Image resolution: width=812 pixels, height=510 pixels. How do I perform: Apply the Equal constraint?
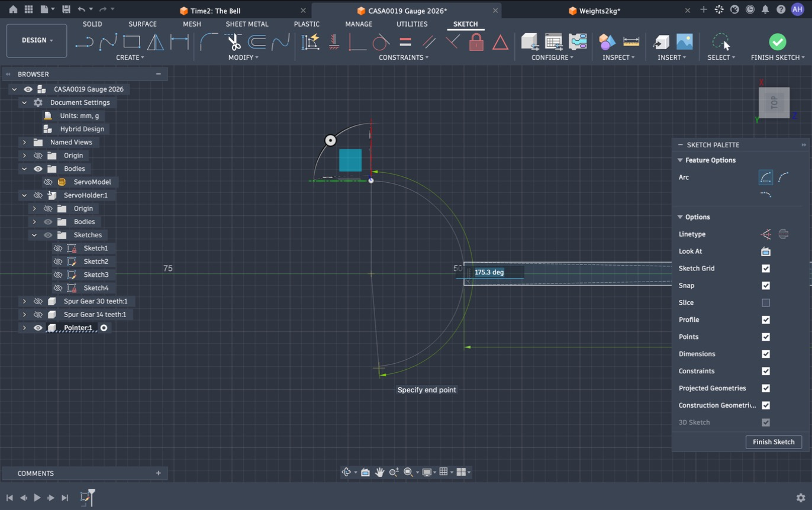[405, 42]
